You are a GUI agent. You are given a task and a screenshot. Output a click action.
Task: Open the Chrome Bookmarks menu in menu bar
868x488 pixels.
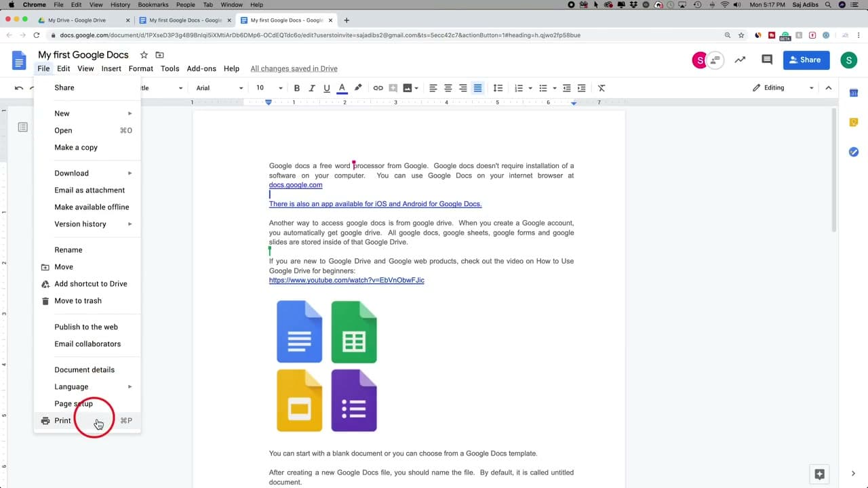[153, 5]
